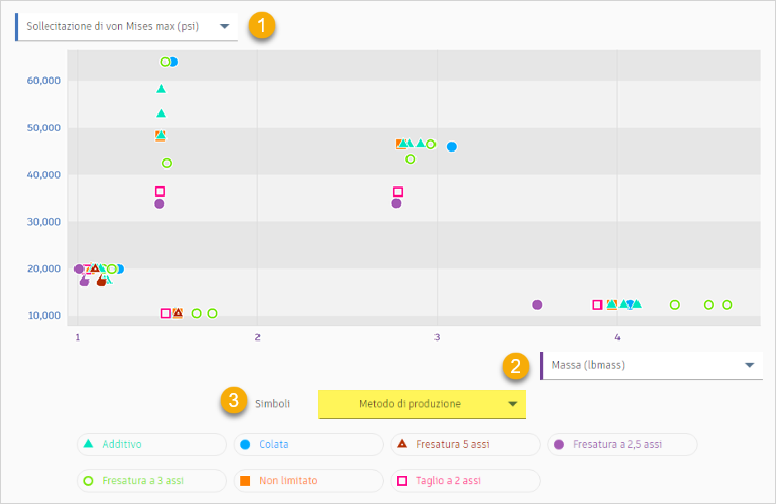776x504 pixels.
Task: Expand the Metodo di produzione symbols dropdown
Action: point(422,404)
